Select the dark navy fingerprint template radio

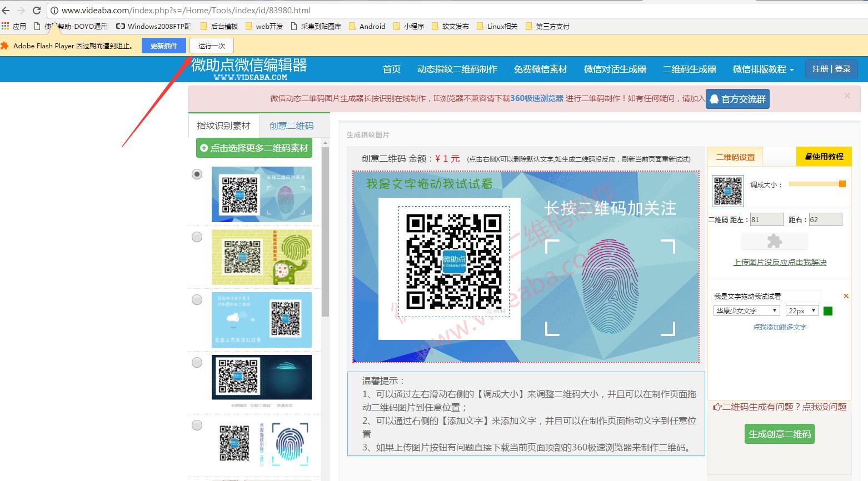coord(197,362)
